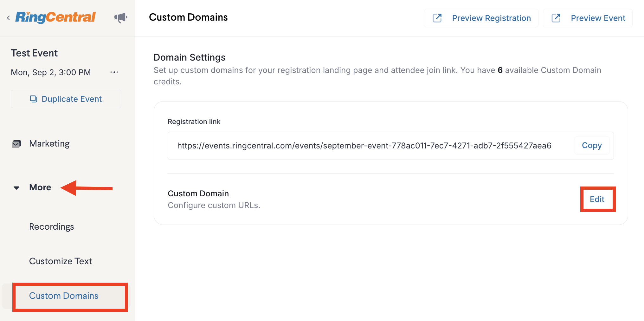This screenshot has height=321, width=644.
Task: Collapse the More section arrow
Action: click(16, 188)
